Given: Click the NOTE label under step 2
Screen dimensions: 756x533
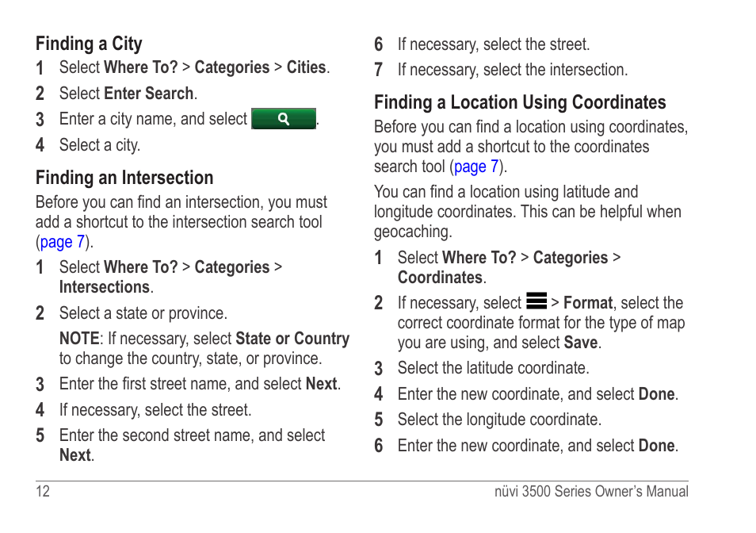Looking at the screenshot, I should coord(79,338).
